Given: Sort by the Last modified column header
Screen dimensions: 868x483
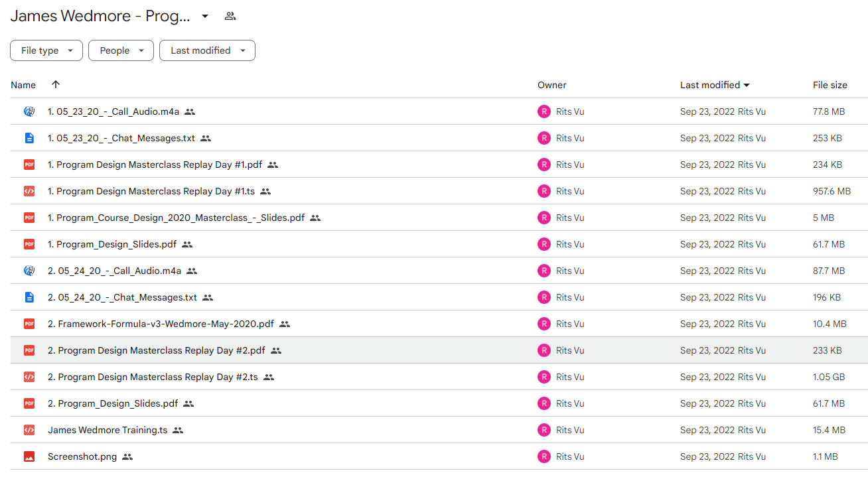Looking at the screenshot, I should 715,85.
